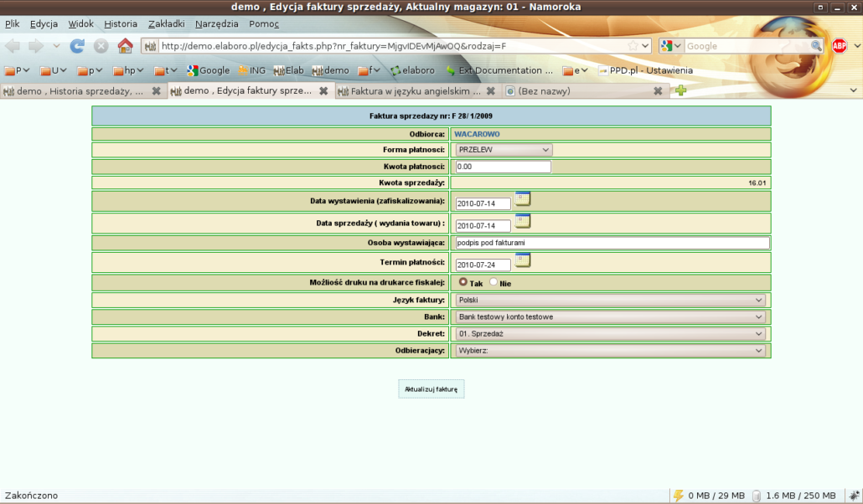The width and height of the screenshot is (863, 504).
Task: Click the Adblock Plus ABP icon
Action: tap(840, 46)
